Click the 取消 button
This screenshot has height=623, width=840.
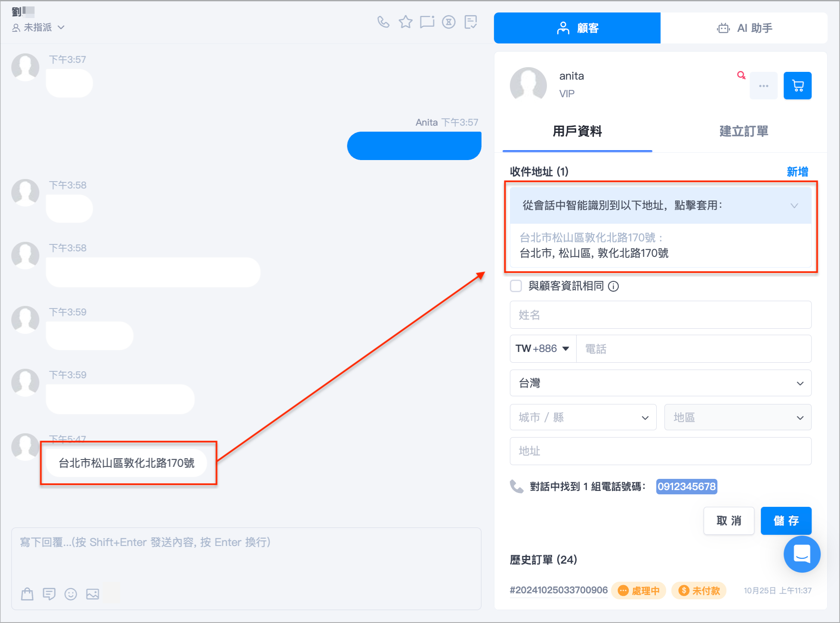pyautogui.click(x=729, y=521)
